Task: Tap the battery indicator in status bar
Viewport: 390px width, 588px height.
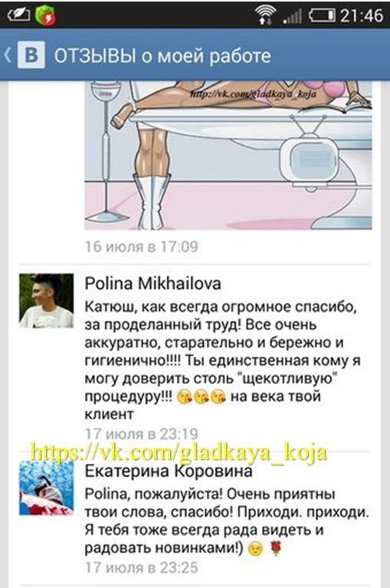Action: coord(322,15)
